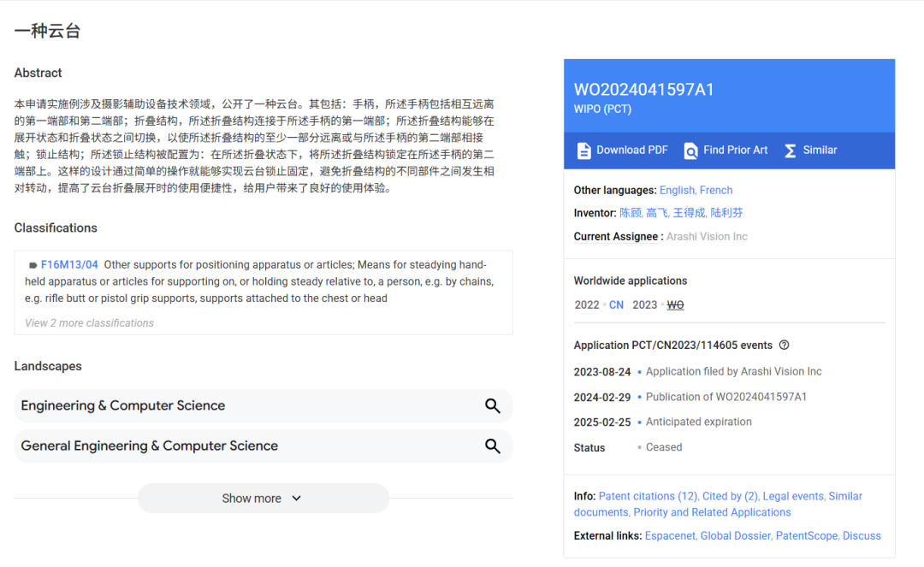
Task: Open Patent citations (12) link
Action: 648,496
